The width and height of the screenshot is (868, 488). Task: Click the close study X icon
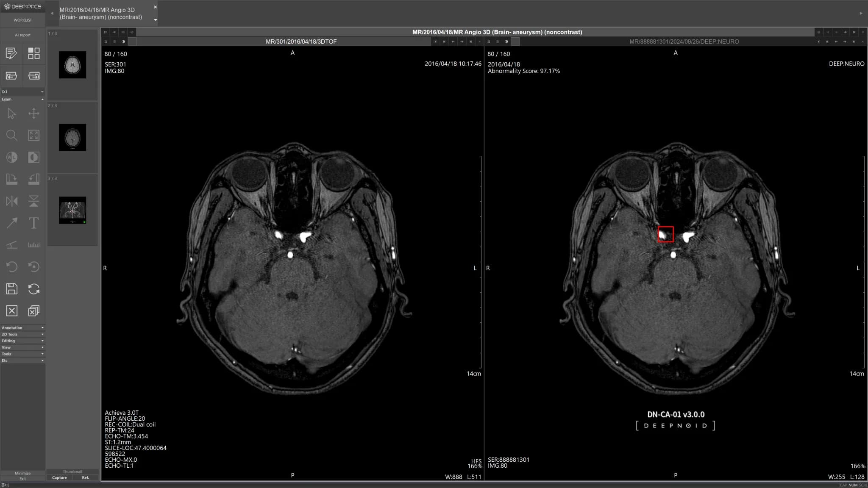tap(11, 311)
